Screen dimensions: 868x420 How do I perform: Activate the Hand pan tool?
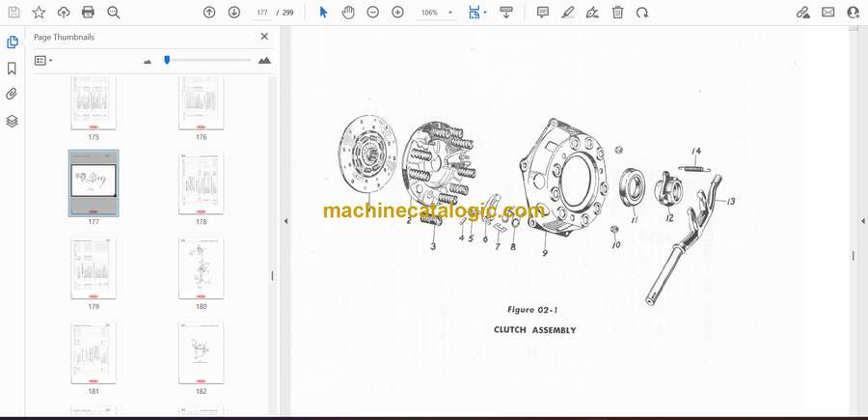[x=348, y=13]
